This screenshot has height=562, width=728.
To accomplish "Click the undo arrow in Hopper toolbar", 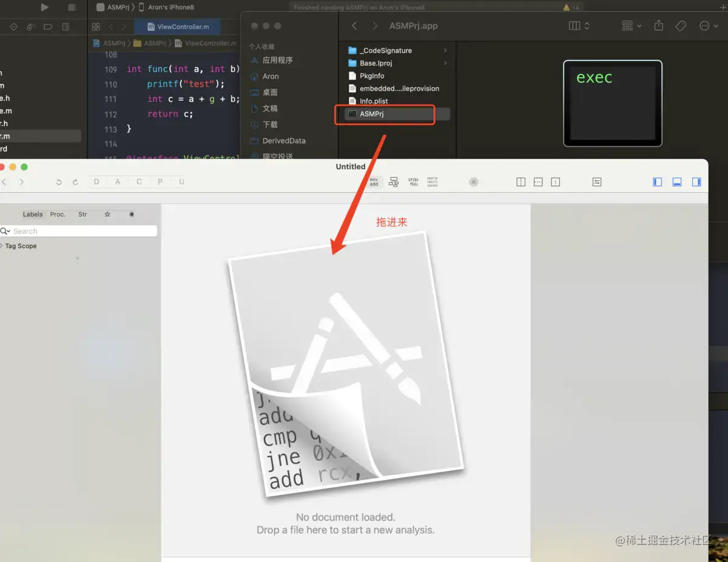I will point(59,182).
